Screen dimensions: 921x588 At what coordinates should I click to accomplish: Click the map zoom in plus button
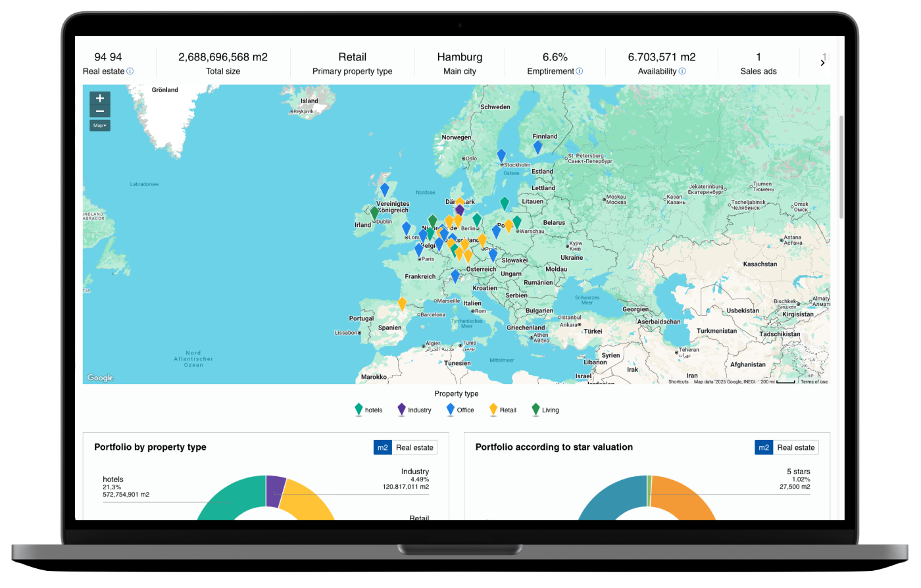tap(100, 99)
